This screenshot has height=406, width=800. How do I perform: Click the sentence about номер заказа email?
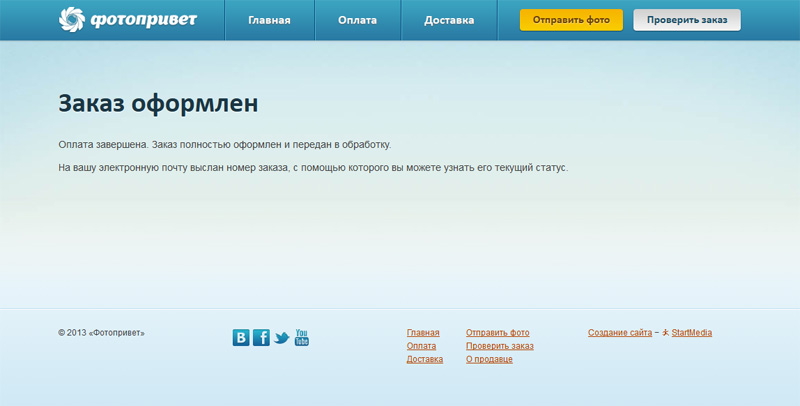pos(313,168)
